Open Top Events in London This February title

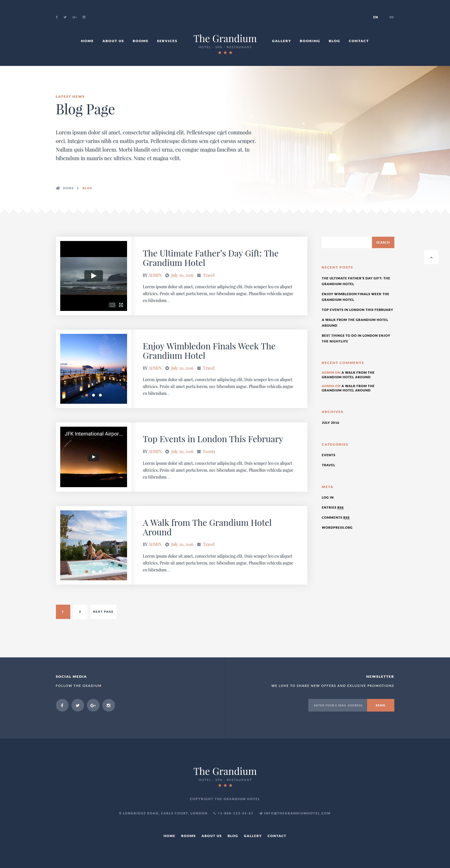click(213, 439)
